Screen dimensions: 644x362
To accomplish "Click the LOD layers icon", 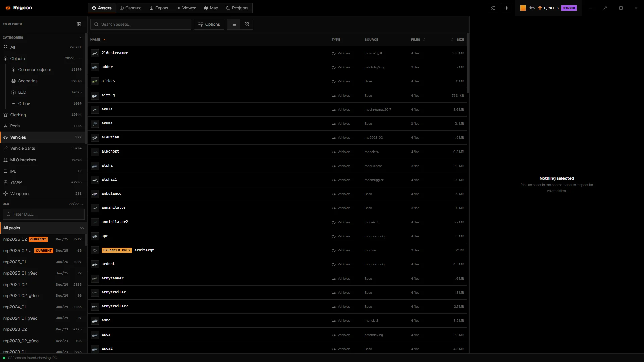I will pos(14,92).
